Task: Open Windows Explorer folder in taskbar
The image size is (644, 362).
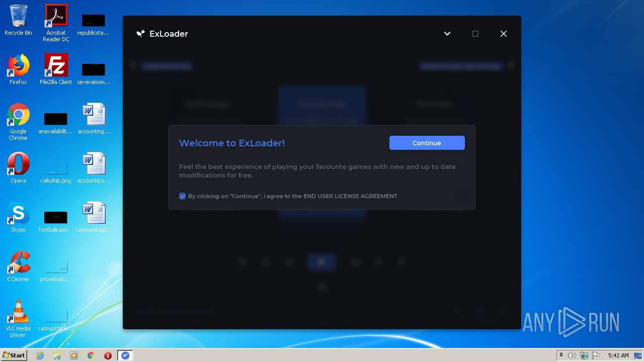Action: pos(57,355)
